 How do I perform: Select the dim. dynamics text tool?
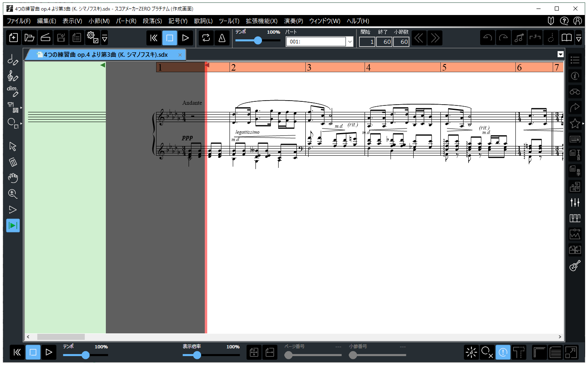13,91
